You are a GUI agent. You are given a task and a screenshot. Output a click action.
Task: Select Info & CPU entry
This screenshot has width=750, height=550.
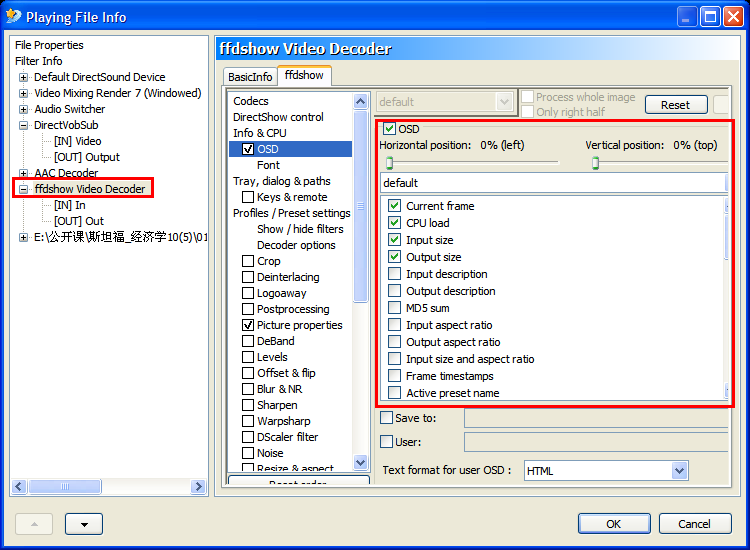(x=260, y=133)
